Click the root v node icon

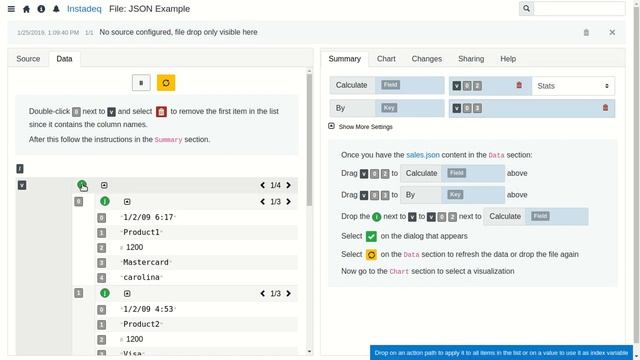[x=22, y=185]
